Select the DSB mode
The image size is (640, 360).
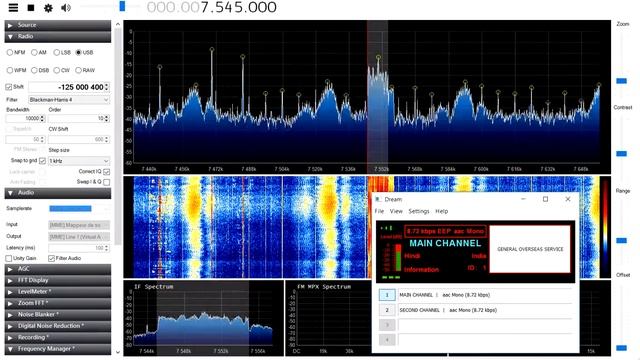click(x=34, y=70)
